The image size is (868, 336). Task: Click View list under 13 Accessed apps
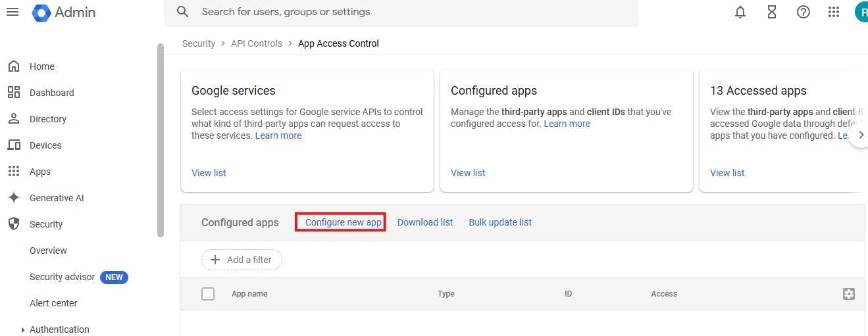pyautogui.click(x=727, y=173)
